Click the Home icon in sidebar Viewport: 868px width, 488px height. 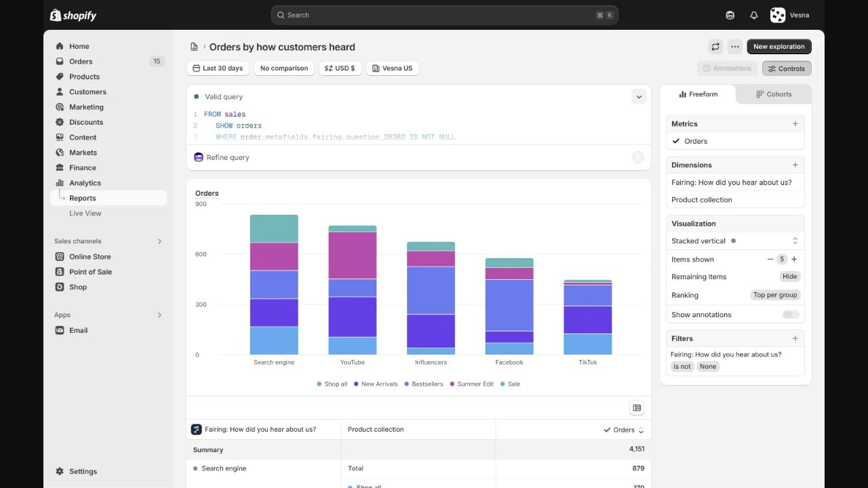[60, 46]
